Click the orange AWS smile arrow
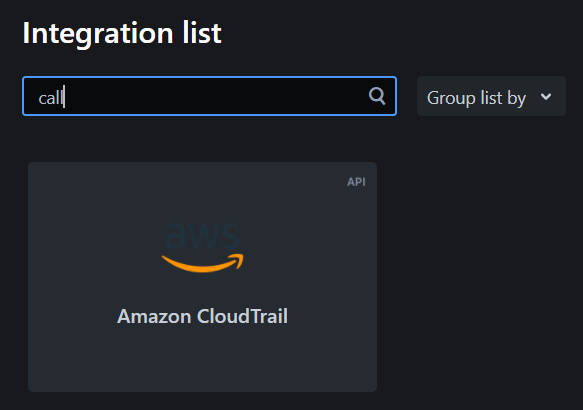Image resolution: width=583 pixels, height=410 pixels. (203, 263)
